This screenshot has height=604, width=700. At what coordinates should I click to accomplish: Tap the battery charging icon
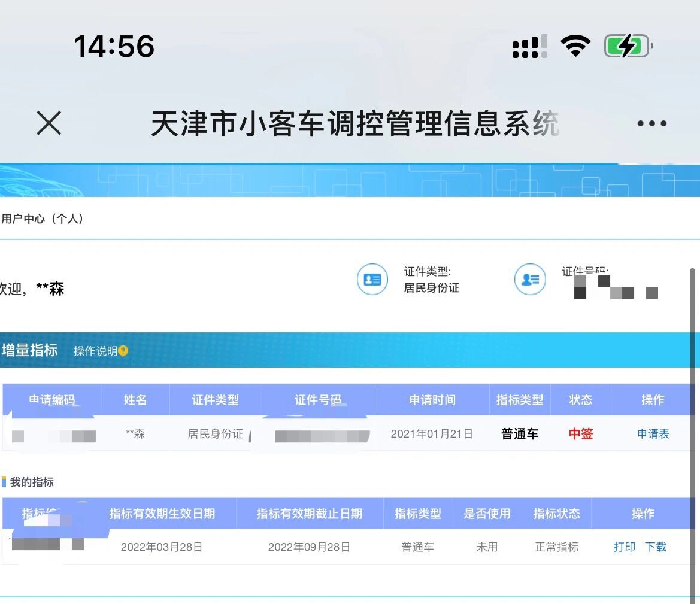point(629,45)
